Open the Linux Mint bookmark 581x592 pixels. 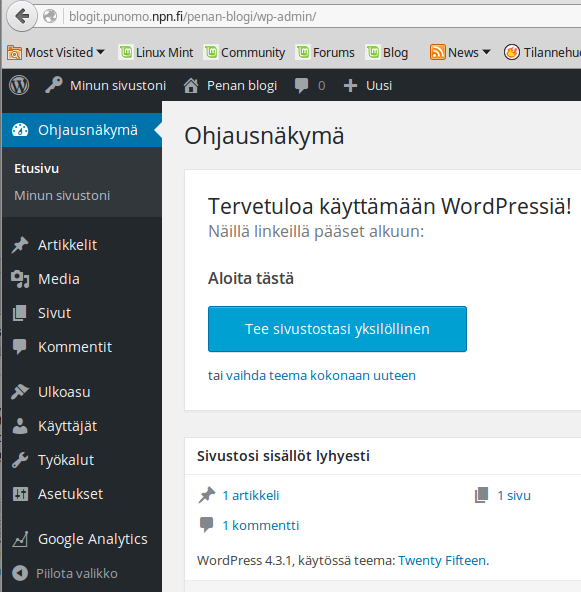[156, 52]
